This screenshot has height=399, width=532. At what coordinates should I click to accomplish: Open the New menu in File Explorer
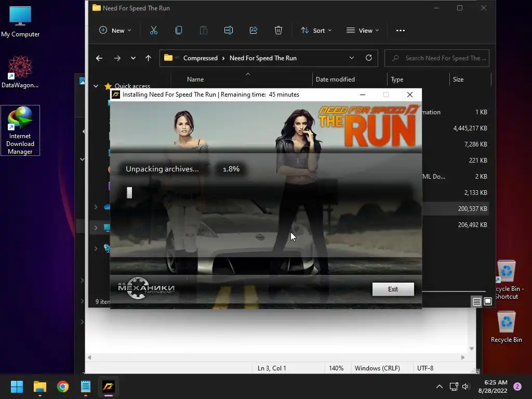(x=115, y=31)
